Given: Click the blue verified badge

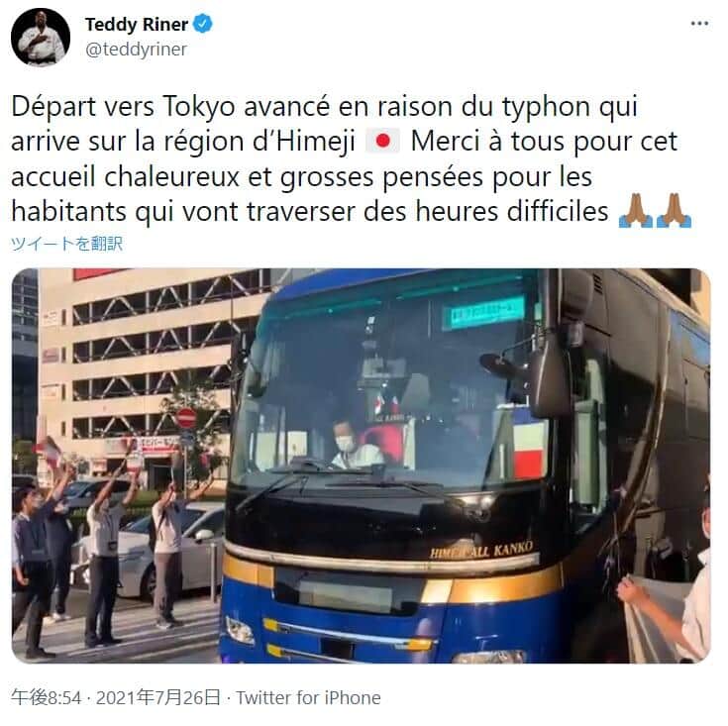Looking at the screenshot, I should (203, 24).
